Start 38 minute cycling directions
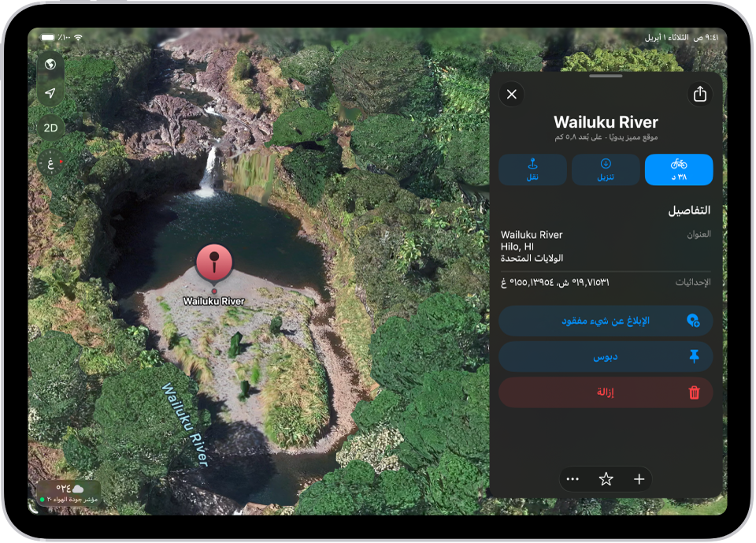The width and height of the screenshot is (756, 543). [x=678, y=169]
